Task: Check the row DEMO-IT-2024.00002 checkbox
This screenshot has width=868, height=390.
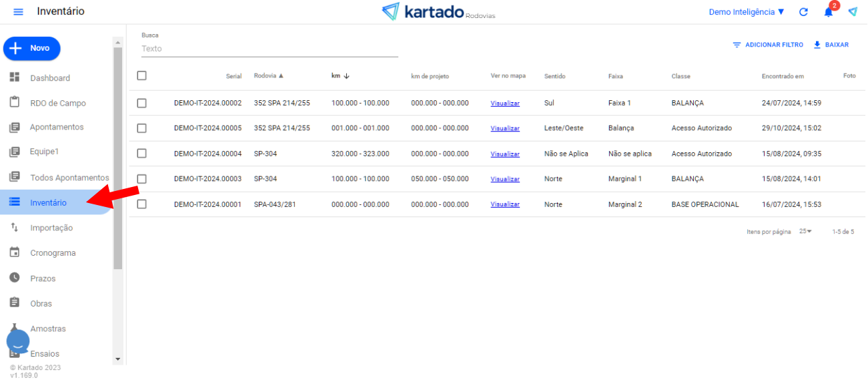Action: click(x=141, y=104)
